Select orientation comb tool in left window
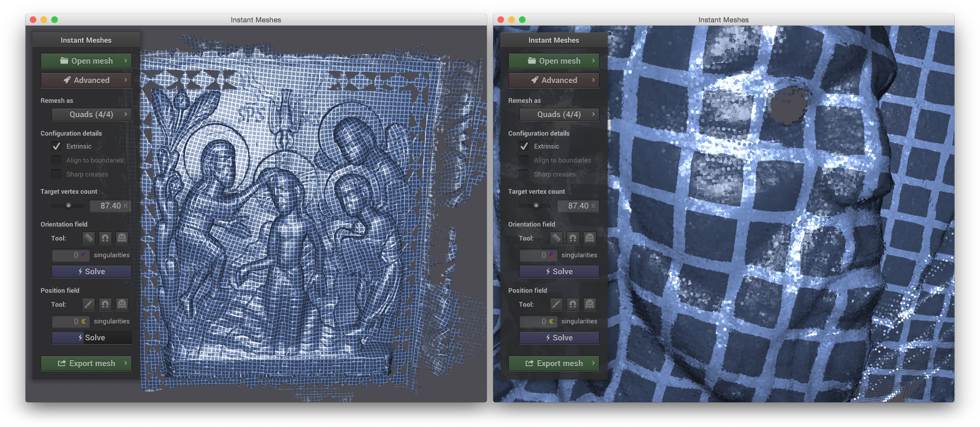 pyautogui.click(x=88, y=238)
